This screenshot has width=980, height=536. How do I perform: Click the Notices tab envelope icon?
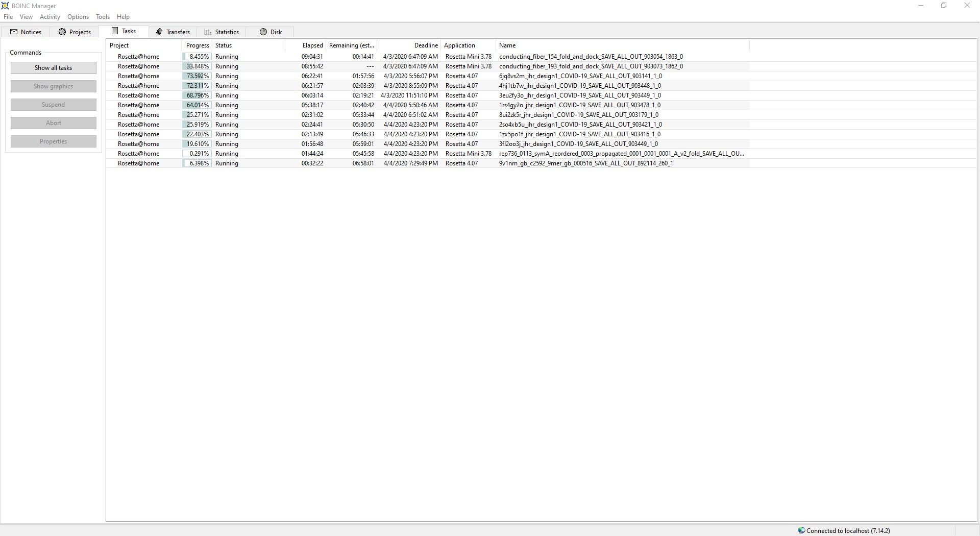point(14,32)
